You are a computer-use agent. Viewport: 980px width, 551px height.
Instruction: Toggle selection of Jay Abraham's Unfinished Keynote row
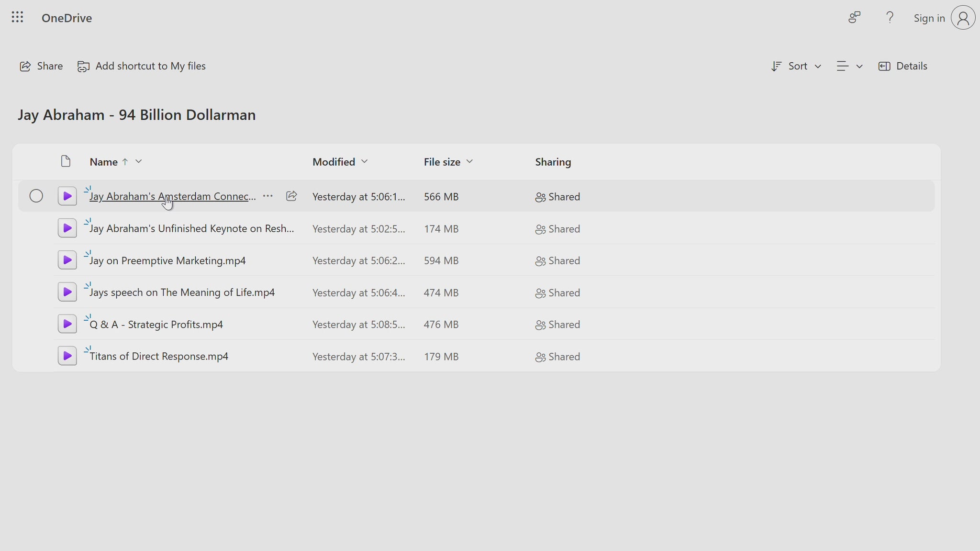tap(36, 228)
